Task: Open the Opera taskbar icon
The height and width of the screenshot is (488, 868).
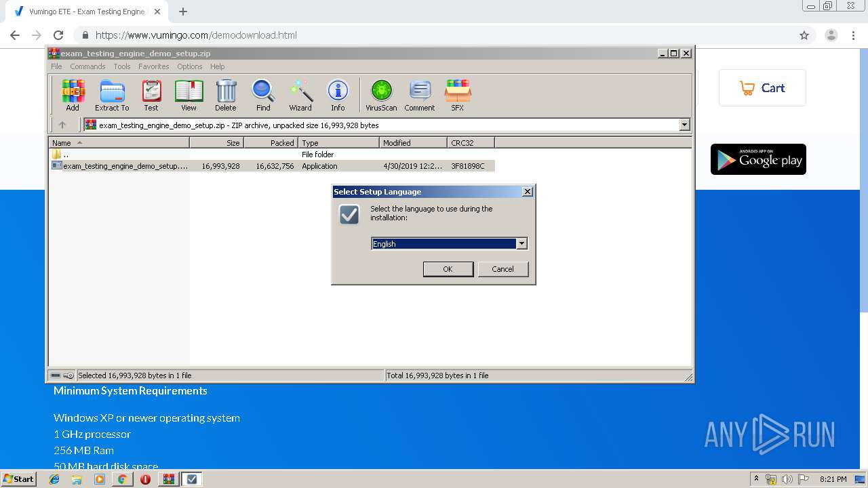Action: click(x=145, y=479)
